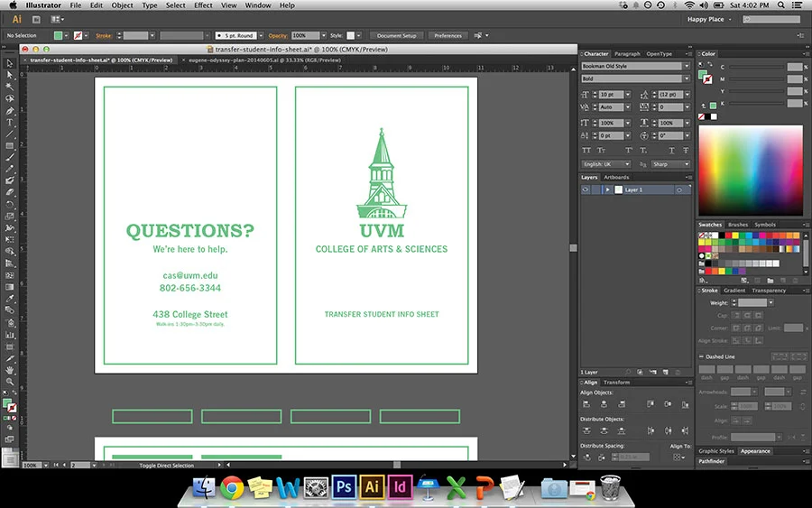Select the Zoom tool
Image resolution: width=812 pixels, height=508 pixels.
(9, 382)
